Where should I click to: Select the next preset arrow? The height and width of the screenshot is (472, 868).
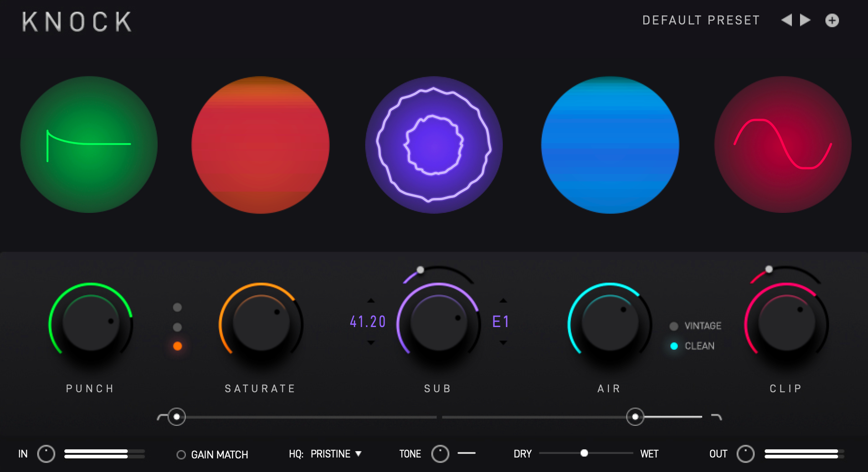click(x=805, y=20)
